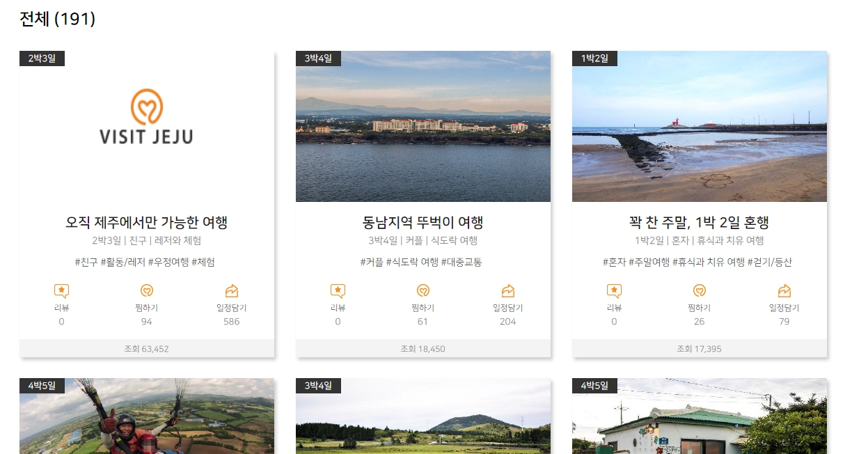Open the paragliding photo card labeled 4박5일

[147, 416]
